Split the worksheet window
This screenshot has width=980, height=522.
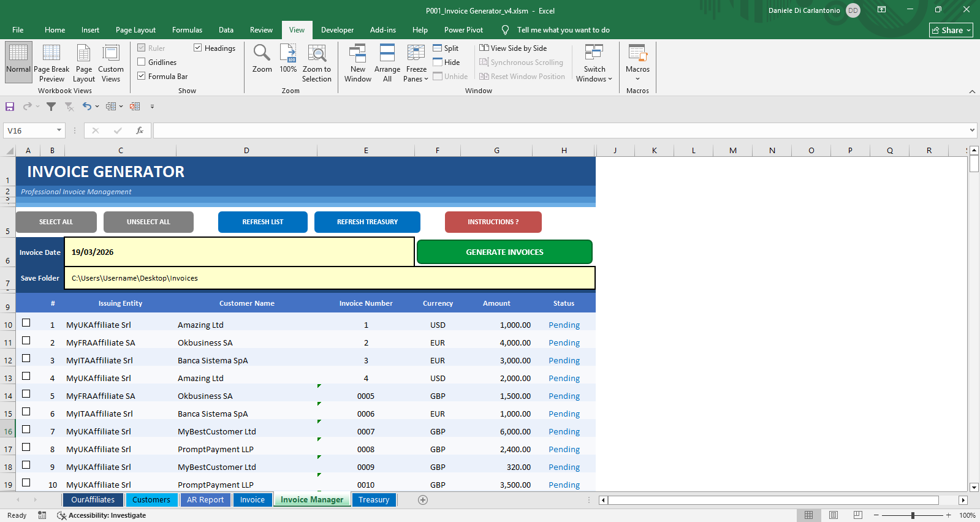(x=446, y=48)
